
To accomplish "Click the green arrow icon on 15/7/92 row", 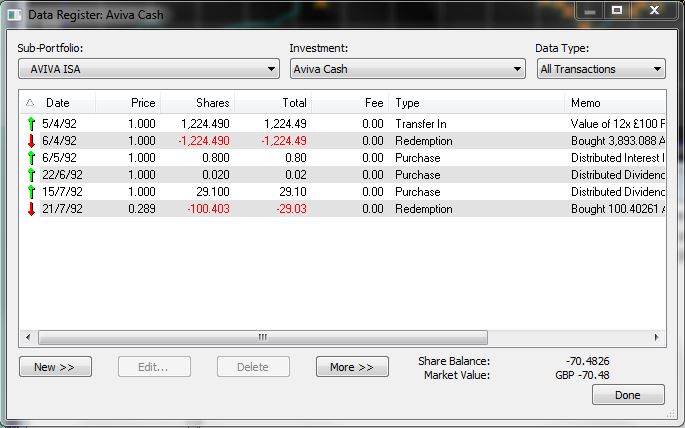I will (x=31, y=192).
